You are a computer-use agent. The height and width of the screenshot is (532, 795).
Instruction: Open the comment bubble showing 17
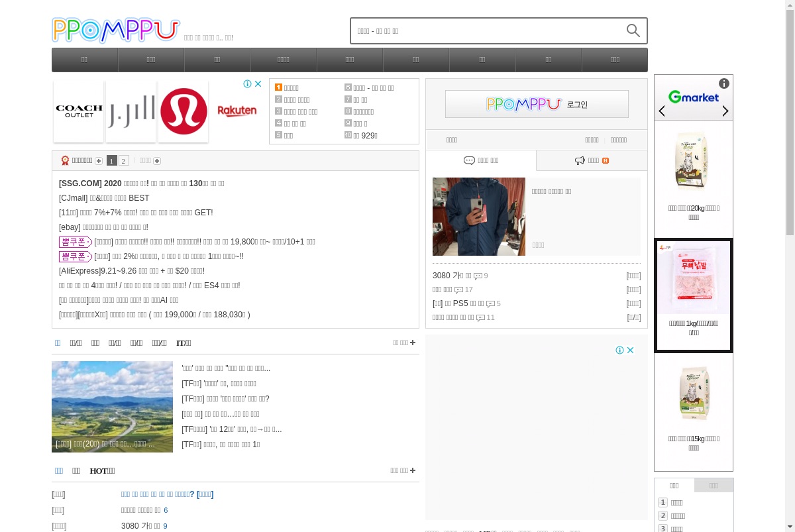[458, 290]
